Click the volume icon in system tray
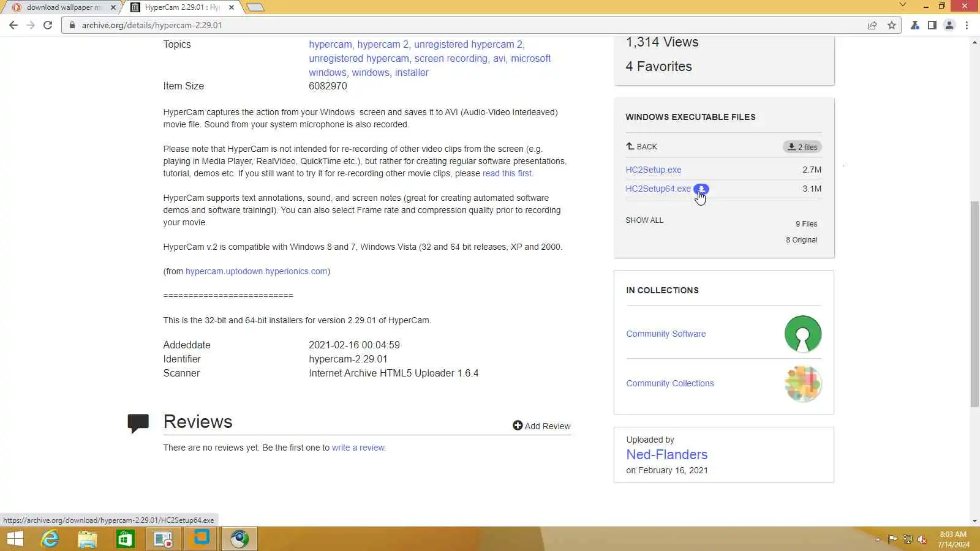Image resolution: width=980 pixels, height=551 pixels. pyautogui.click(x=922, y=539)
